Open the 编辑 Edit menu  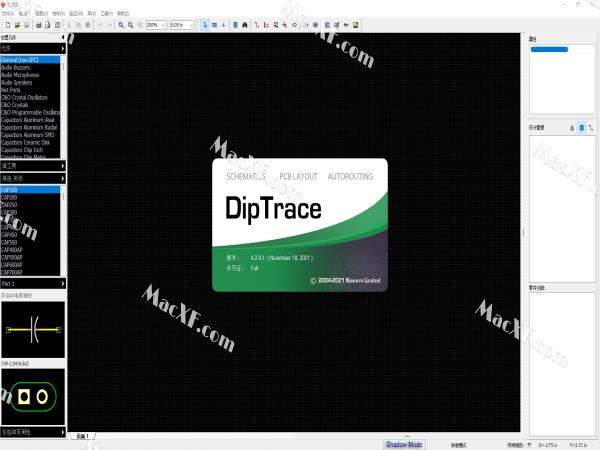click(x=24, y=13)
